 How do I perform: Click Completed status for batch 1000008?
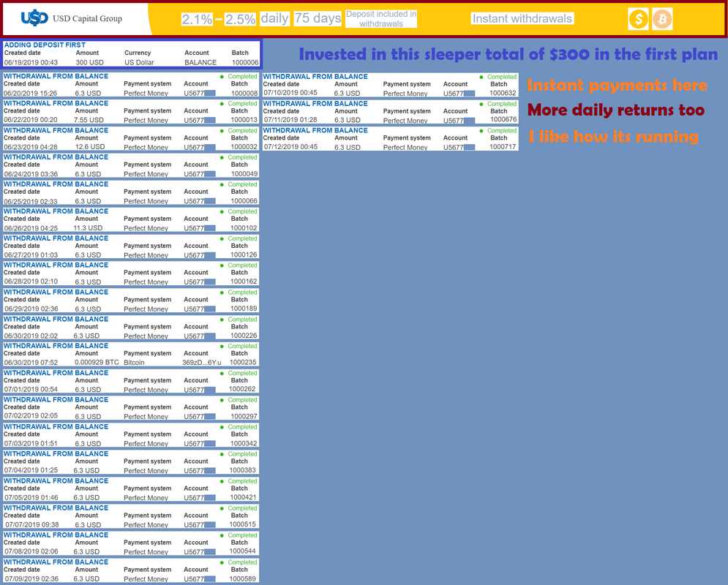[242, 77]
